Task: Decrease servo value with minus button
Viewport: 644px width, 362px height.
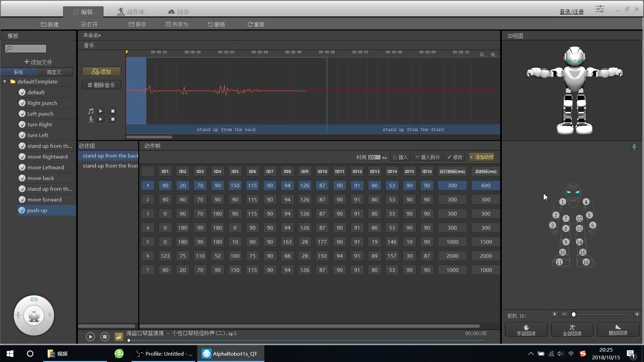Action: tap(565, 314)
